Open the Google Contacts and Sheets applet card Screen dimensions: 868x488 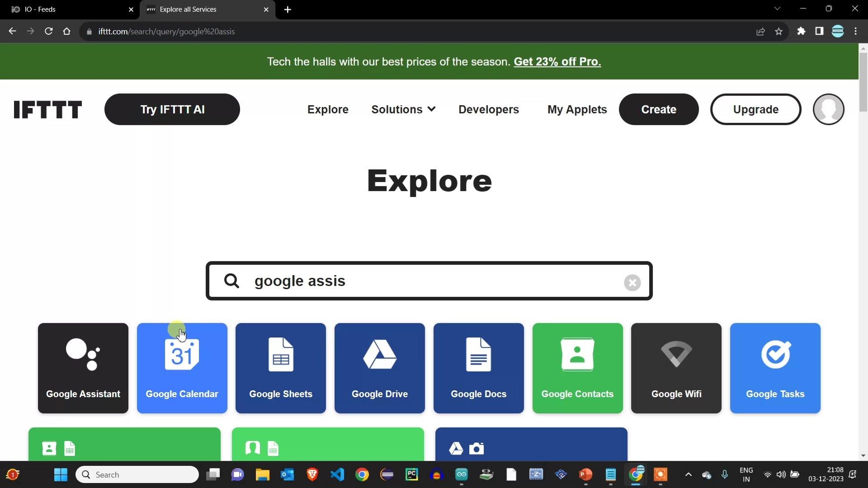124,444
